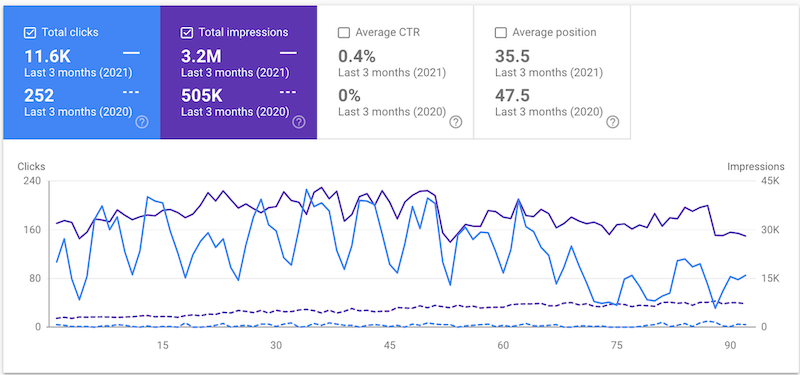
Task: Click the day 75 label on x-axis
Action: tap(617, 345)
